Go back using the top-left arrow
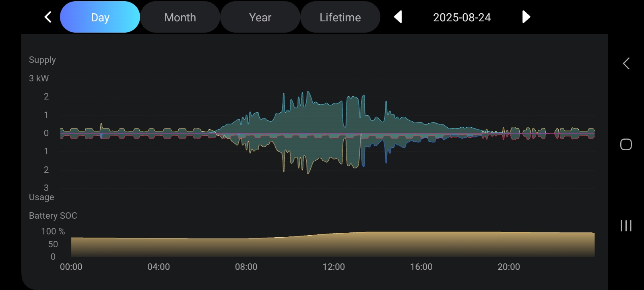This screenshot has height=290, width=644. click(48, 17)
